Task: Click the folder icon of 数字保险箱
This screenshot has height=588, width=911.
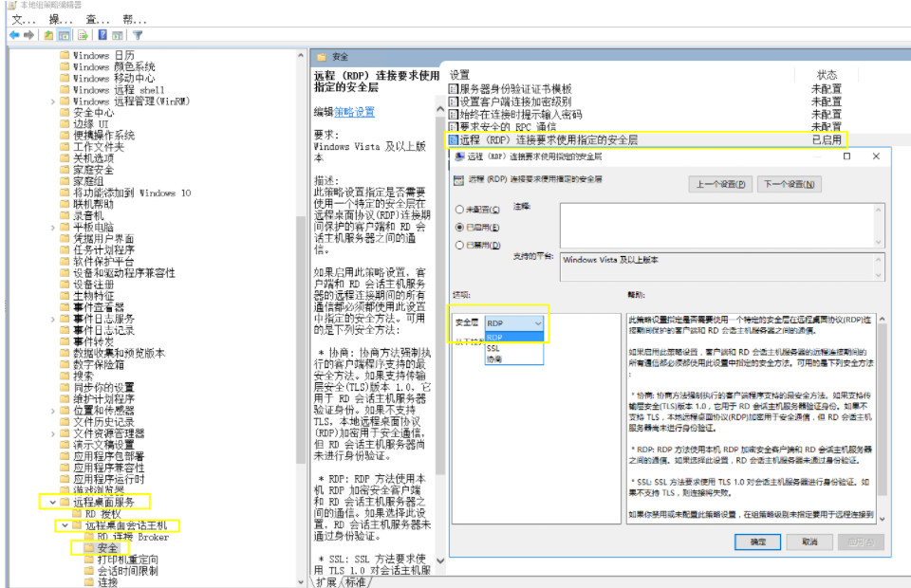Action: pyautogui.click(x=65, y=364)
